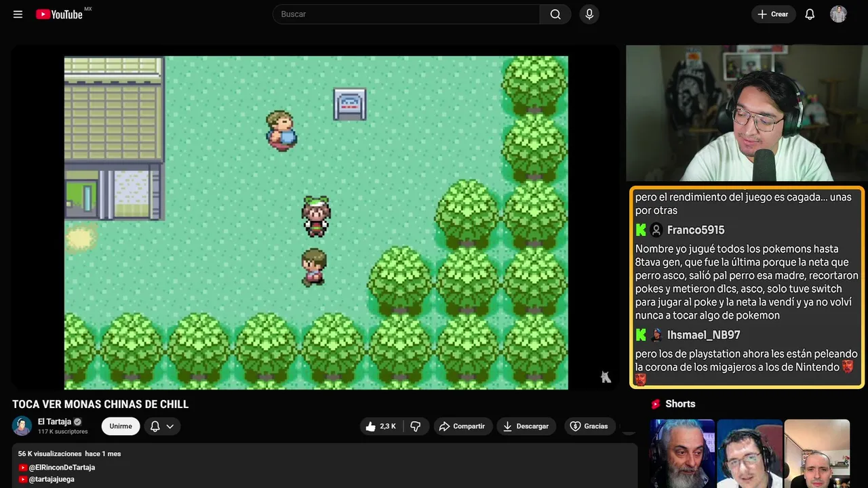Open the @ElRinconDeTartaja channel link
The height and width of the screenshot is (488, 868).
click(62, 468)
